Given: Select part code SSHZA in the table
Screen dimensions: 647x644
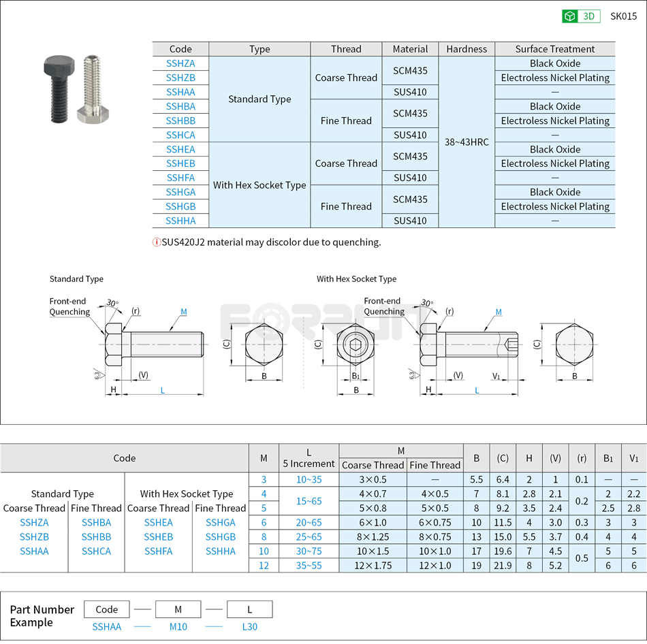Looking at the screenshot, I should tap(180, 63).
